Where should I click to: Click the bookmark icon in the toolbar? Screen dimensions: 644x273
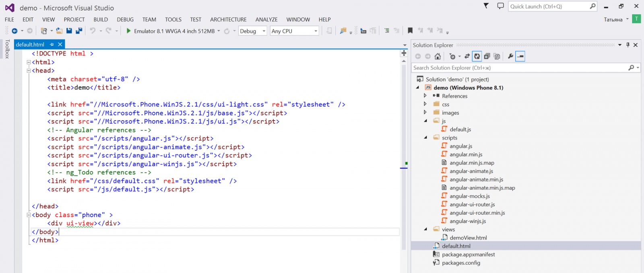click(410, 31)
